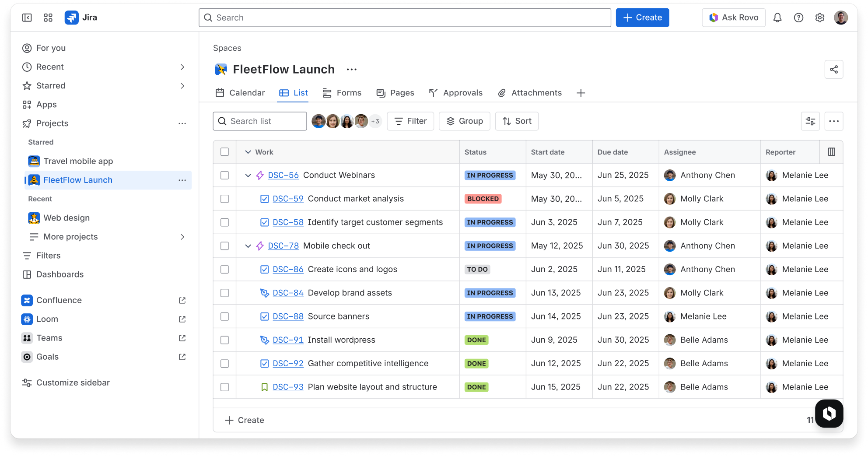Open list toolbar more options ellipsis
This screenshot has height=456, width=868.
pos(833,121)
